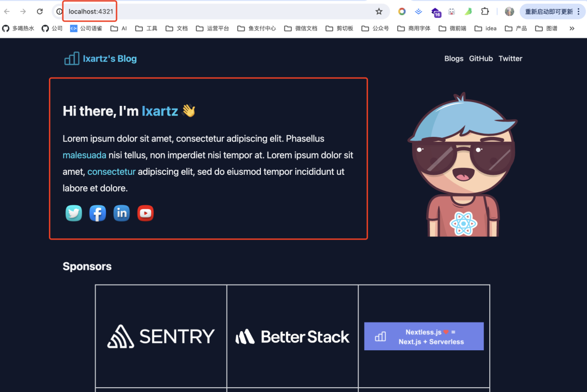Click the malesuada hyperlink
The height and width of the screenshot is (392, 587).
click(x=84, y=155)
